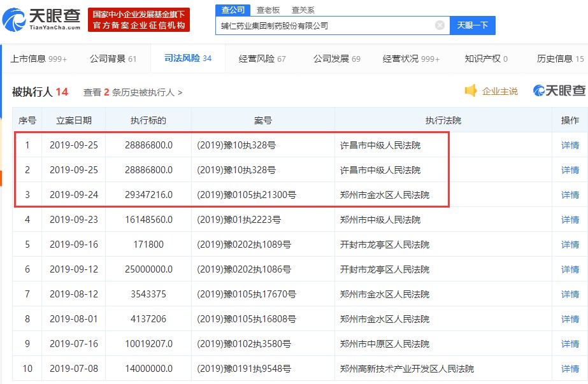The image size is (588, 384).
Task: Open the 上市信息 tab
Action: coord(39,59)
